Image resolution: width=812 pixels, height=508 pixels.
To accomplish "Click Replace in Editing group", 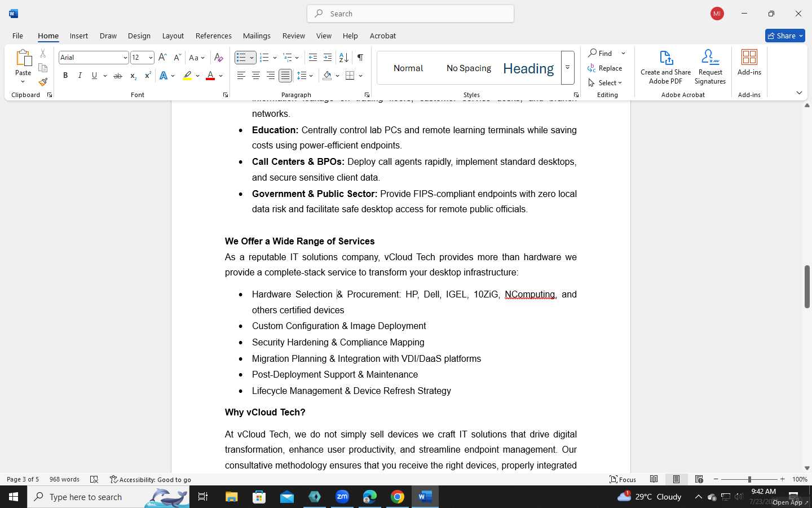I will (605, 68).
